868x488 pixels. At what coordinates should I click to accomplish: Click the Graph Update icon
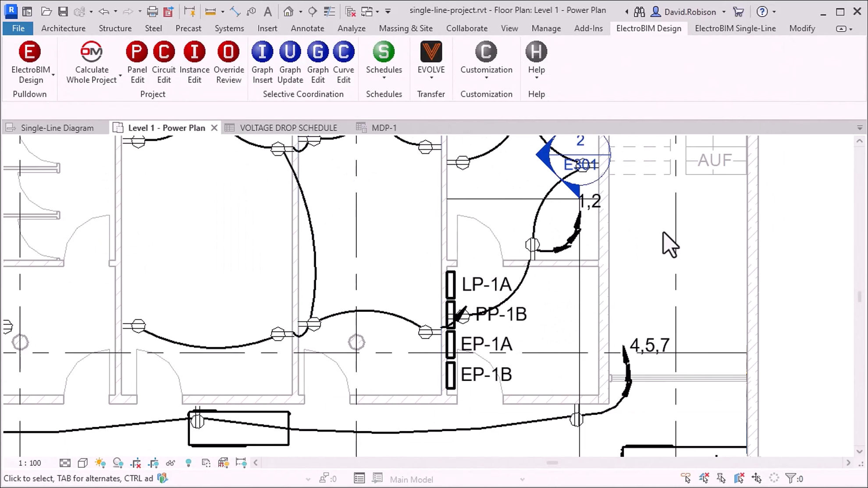[x=290, y=52]
